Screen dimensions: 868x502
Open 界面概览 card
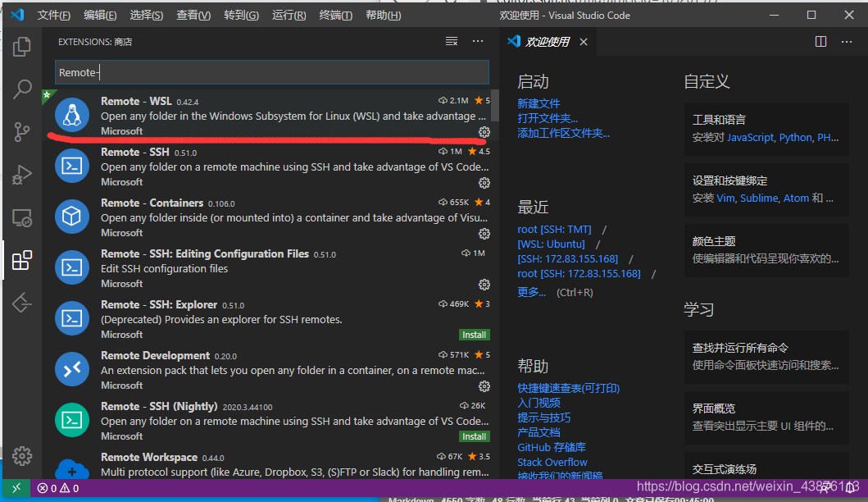pyautogui.click(x=766, y=418)
